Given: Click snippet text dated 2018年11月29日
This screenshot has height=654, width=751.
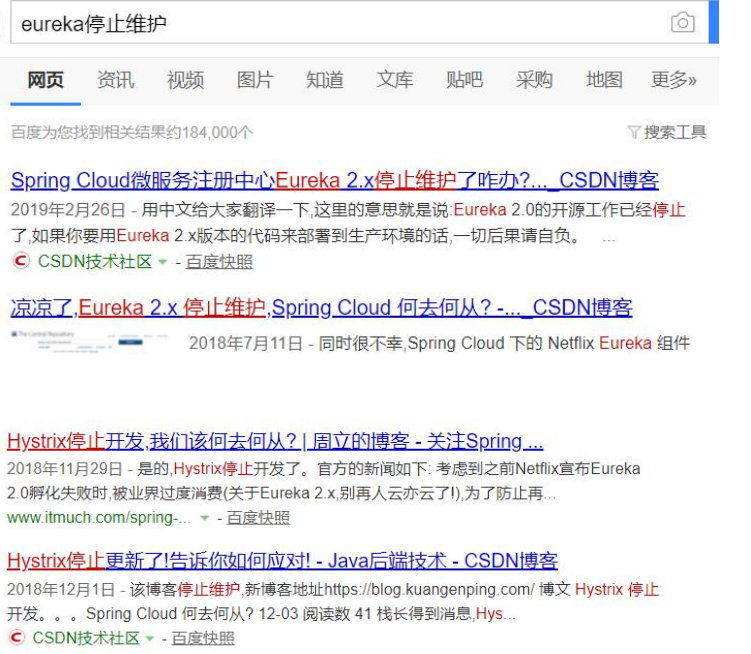Looking at the screenshot, I should (324, 481).
